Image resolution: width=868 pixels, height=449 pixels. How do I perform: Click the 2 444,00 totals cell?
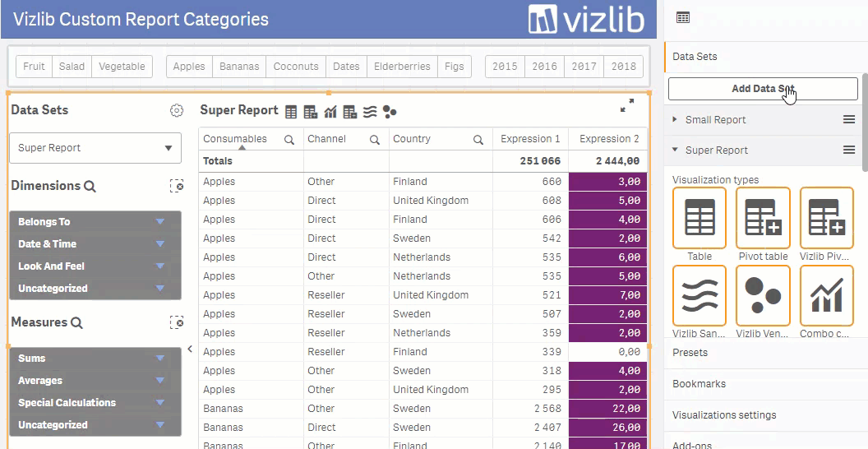pos(607,161)
